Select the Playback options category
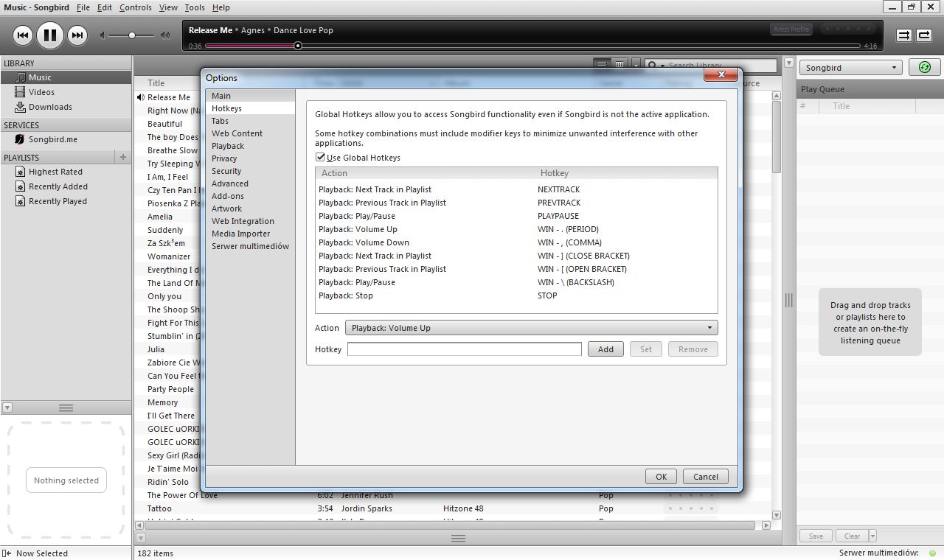Viewport: 944px width, 560px height. 250,146
